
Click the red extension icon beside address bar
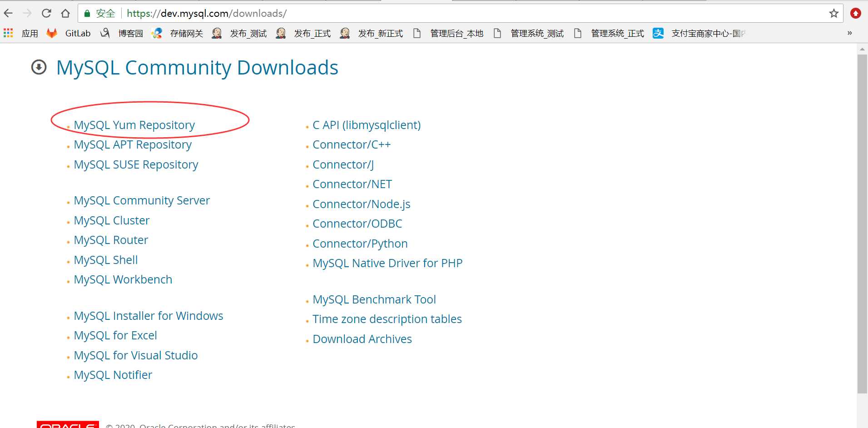coord(856,13)
